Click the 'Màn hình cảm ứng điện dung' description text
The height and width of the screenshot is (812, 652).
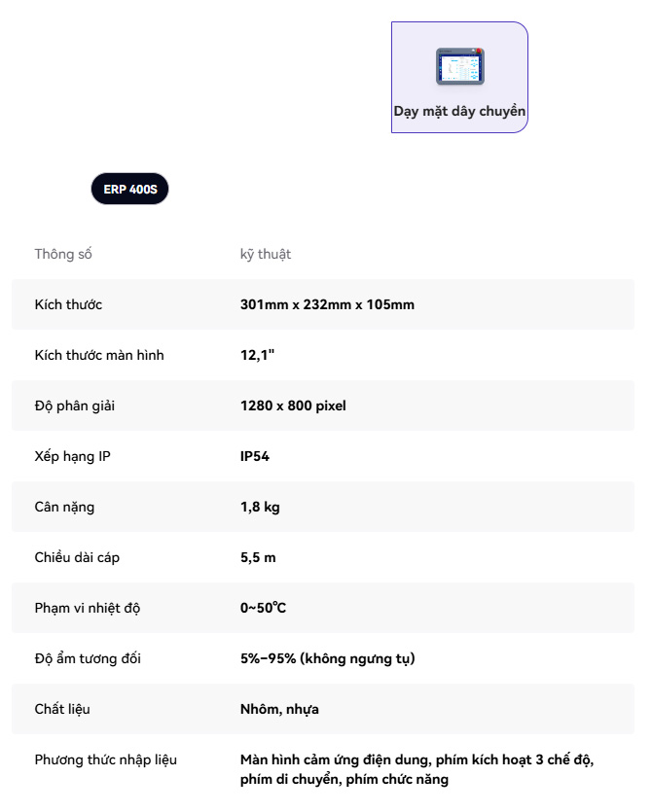coord(417,759)
